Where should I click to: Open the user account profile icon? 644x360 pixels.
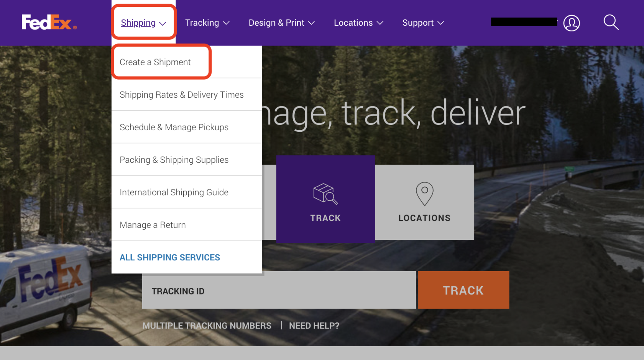coord(571,23)
